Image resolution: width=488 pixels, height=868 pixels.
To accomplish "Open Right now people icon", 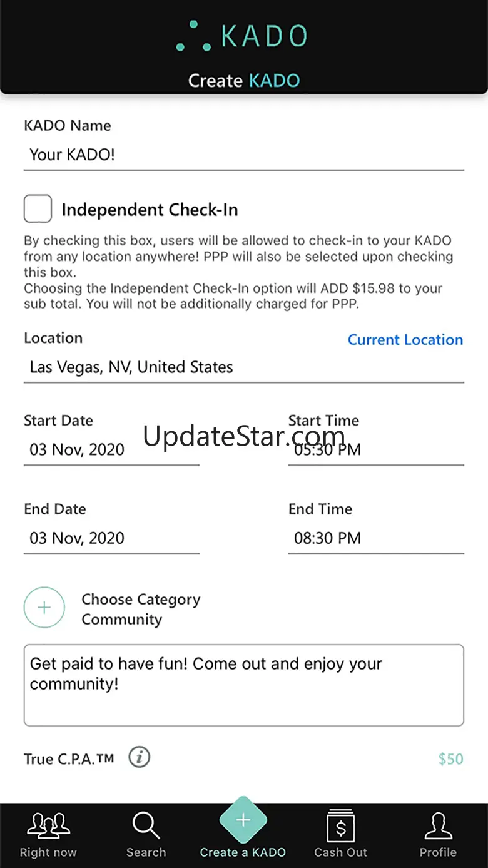I will pos(48,826).
